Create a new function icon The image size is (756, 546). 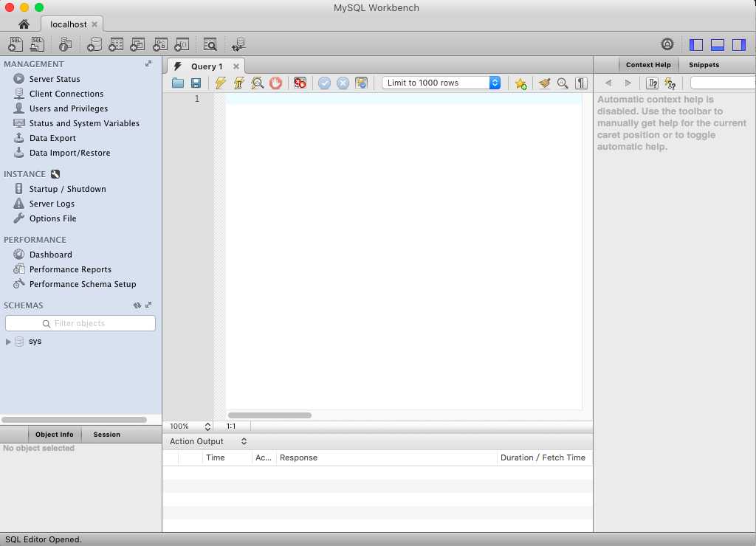point(182,44)
